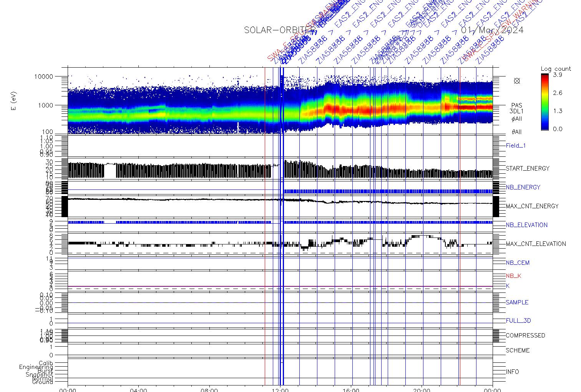Click the θAll elevation label
This screenshot has width=581, height=392.
pyautogui.click(x=516, y=132)
